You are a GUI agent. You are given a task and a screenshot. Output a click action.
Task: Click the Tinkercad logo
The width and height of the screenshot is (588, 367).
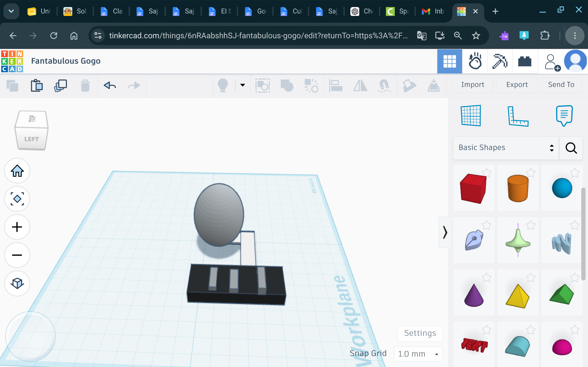click(12, 61)
